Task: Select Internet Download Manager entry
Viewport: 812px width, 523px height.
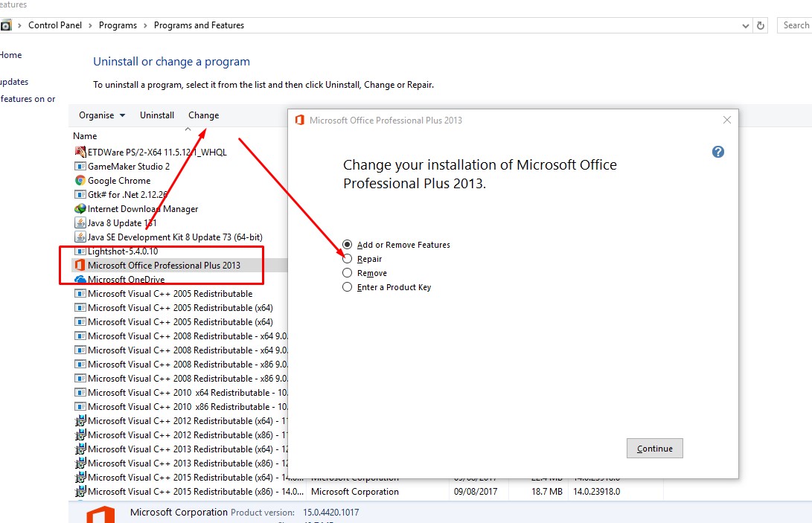Action: (x=143, y=209)
